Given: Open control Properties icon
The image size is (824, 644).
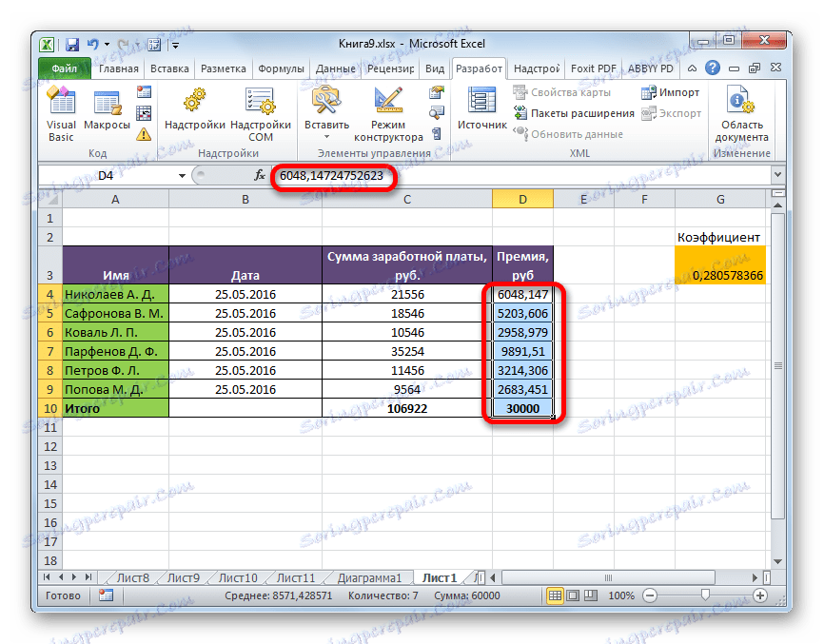Looking at the screenshot, I should (437, 92).
